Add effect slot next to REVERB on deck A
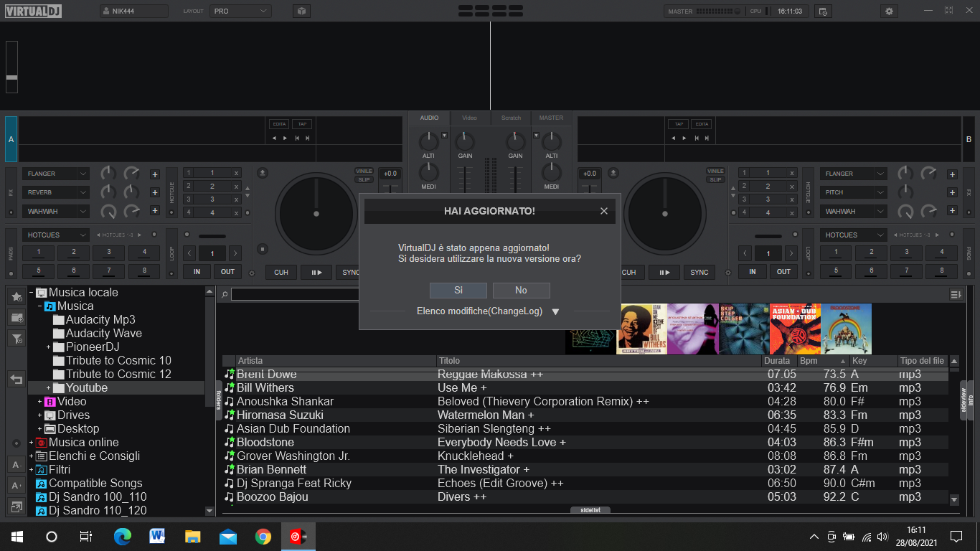980x551 pixels. point(154,192)
